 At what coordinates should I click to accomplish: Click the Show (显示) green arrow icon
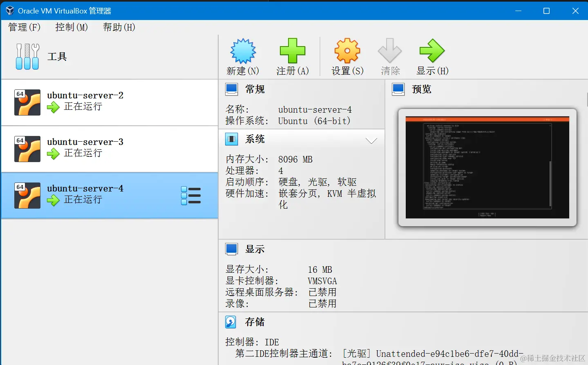coord(432,51)
